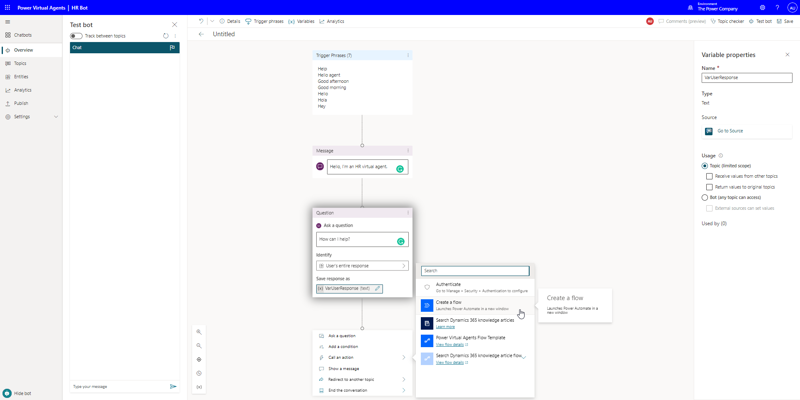Image resolution: width=800 pixels, height=400 pixels.
Task: Open Message node options menu
Action: click(x=408, y=151)
